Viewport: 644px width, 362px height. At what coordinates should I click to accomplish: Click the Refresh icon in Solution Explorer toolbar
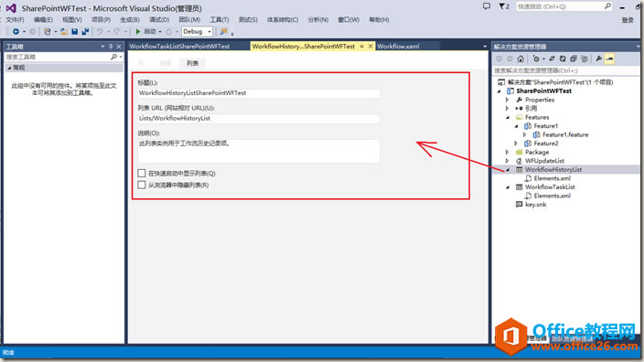563,59
